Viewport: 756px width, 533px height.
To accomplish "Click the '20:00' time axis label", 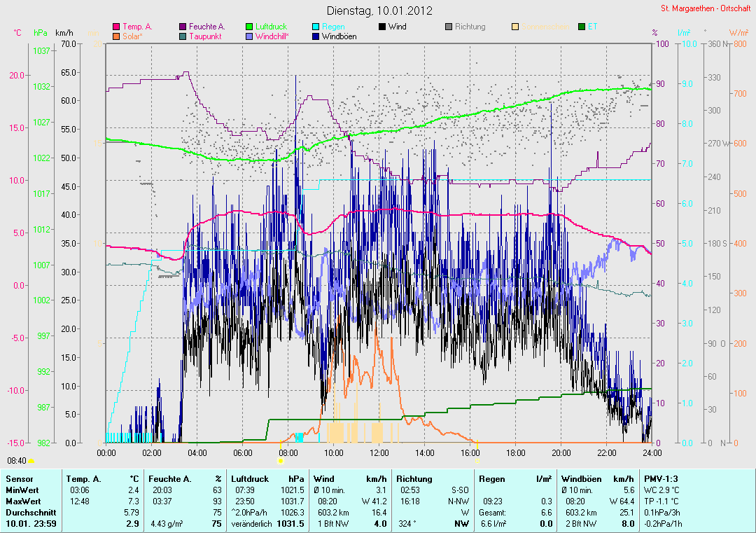I will [x=561, y=453].
